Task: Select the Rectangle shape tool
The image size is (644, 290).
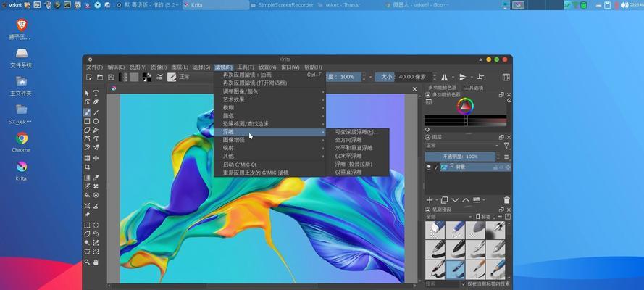Action: point(87,121)
